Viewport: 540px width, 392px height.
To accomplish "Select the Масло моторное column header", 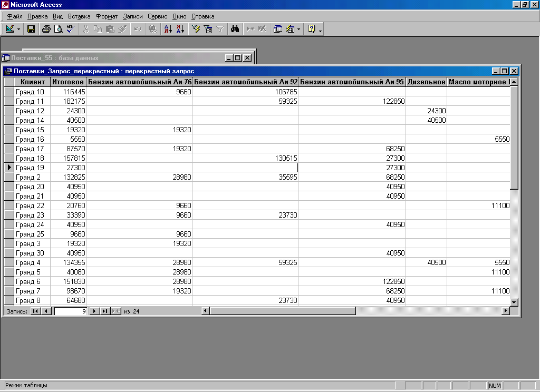I will click(478, 82).
